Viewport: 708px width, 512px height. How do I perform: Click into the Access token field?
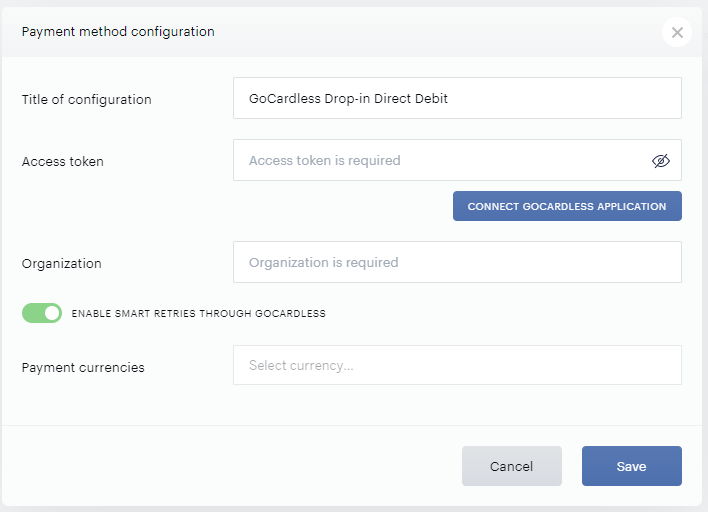point(457,160)
